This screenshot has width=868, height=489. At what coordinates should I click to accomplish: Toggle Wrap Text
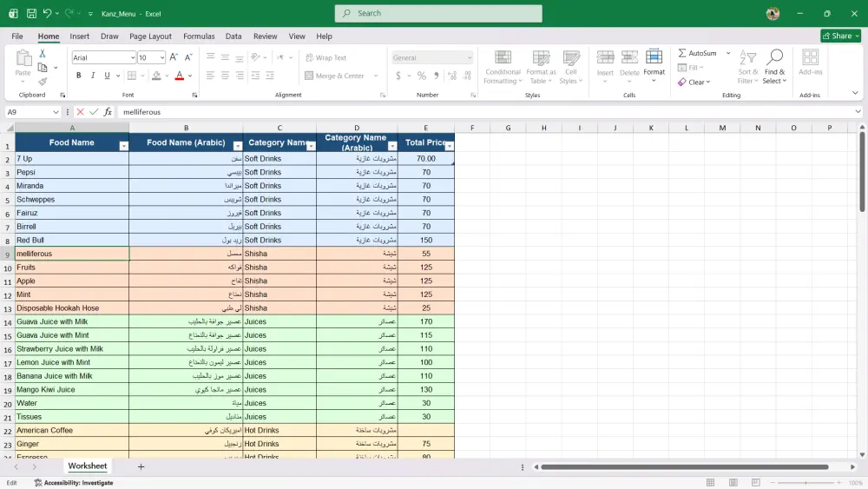(x=326, y=57)
